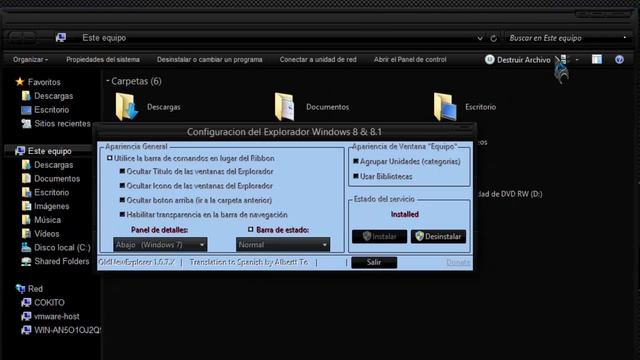The width and height of the screenshot is (640, 360).
Task: Select Escritorio under Este equipo in the sidebar
Action: (45, 192)
